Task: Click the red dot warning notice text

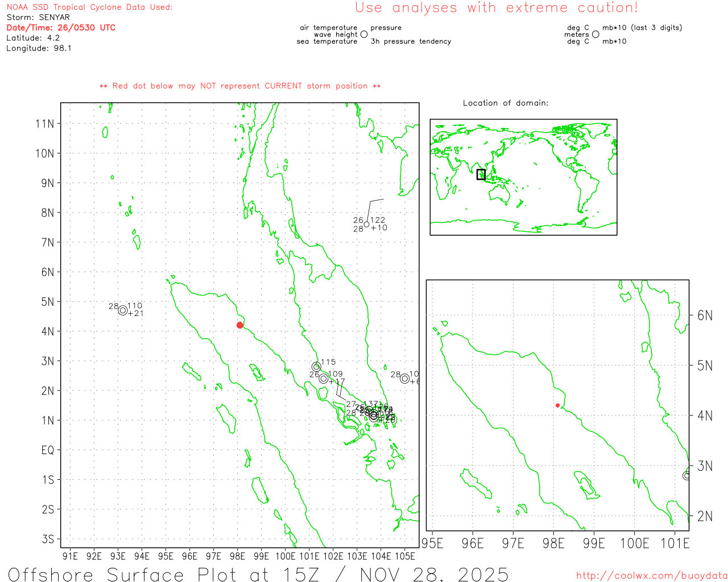Action: [240, 86]
